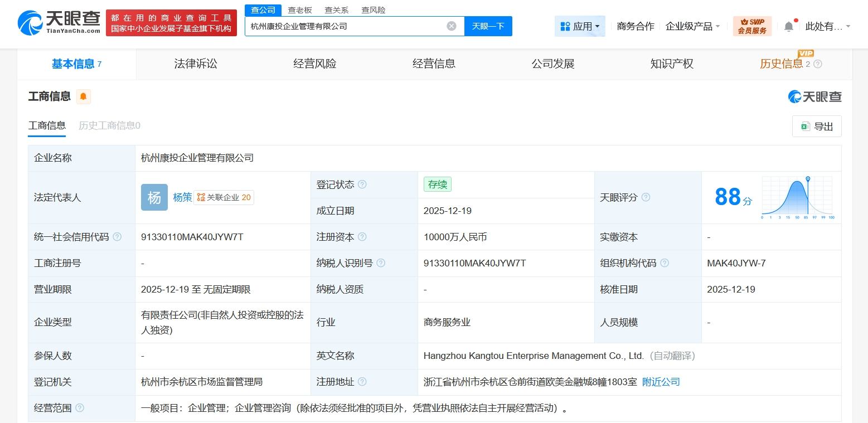Click the company name search input field
Viewport: 868px width, 423px height.
point(346,26)
